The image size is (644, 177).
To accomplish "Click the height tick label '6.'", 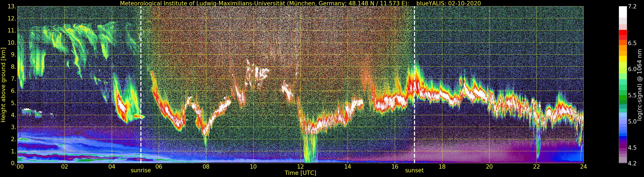I will coord(13,91).
